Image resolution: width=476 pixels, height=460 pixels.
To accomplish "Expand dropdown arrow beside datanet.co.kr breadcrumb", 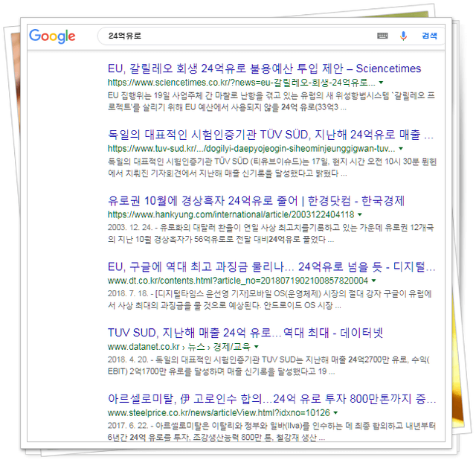I will pos(257,347).
